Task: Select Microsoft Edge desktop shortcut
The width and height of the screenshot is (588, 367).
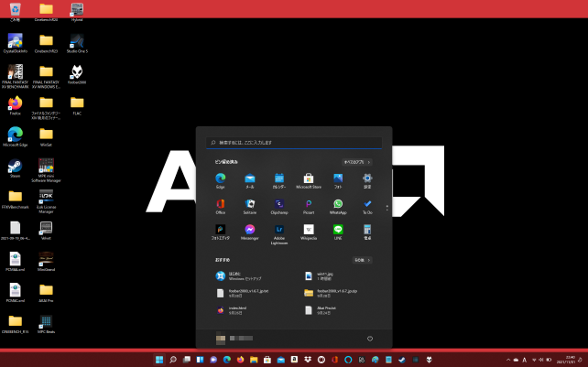Action: click(15, 136)
